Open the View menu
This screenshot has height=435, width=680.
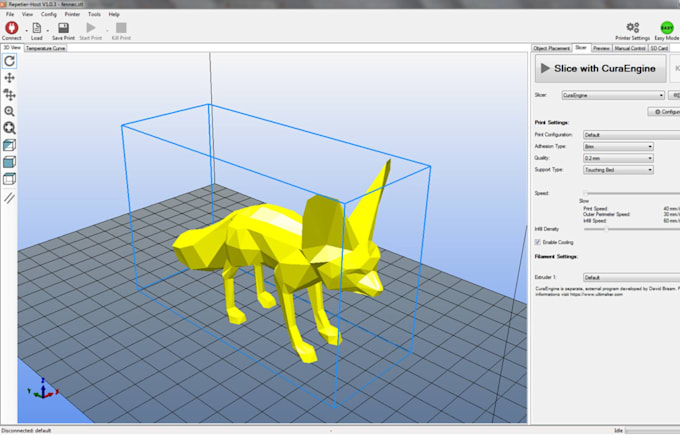coord(27,14)
